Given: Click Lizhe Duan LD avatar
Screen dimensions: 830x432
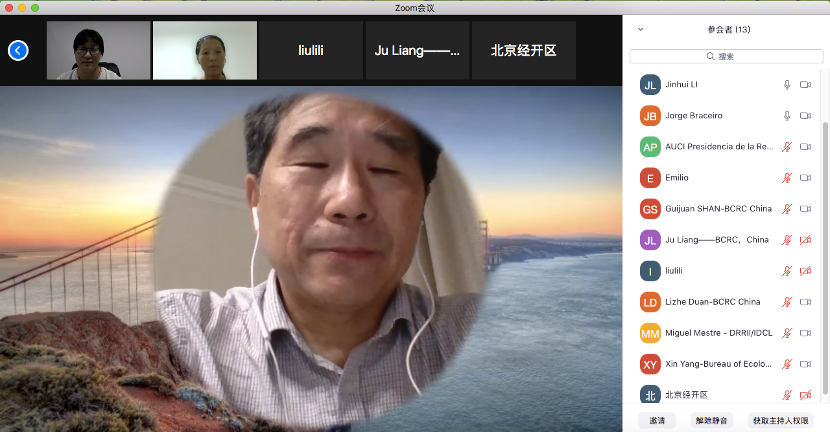Looking at the screenshot, I should pos(650,302).
